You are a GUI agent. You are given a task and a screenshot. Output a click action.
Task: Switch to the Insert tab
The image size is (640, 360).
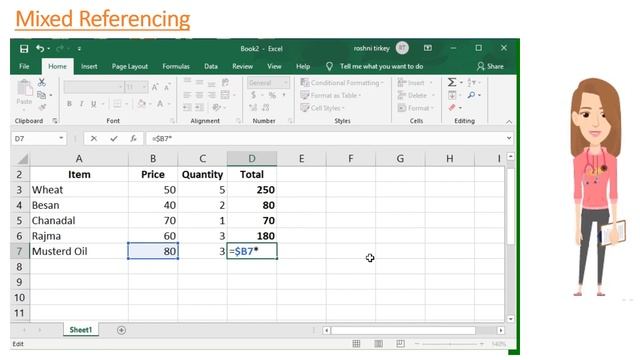89,67
